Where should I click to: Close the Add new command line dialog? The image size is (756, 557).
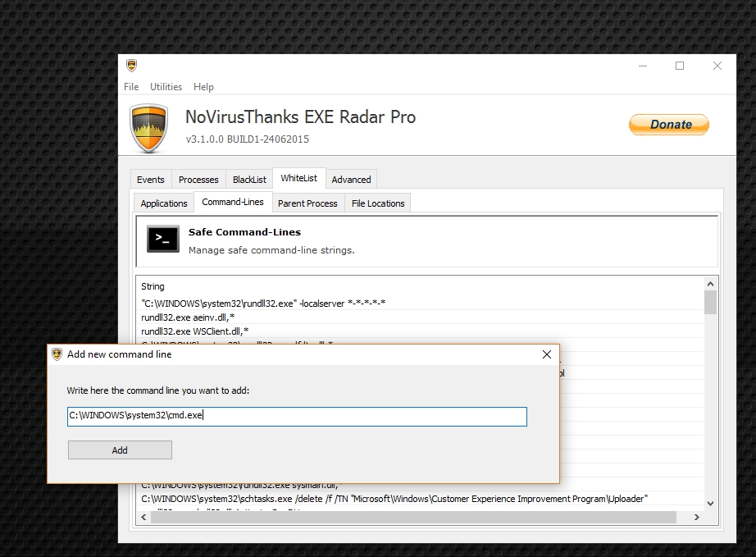[547, 354]
